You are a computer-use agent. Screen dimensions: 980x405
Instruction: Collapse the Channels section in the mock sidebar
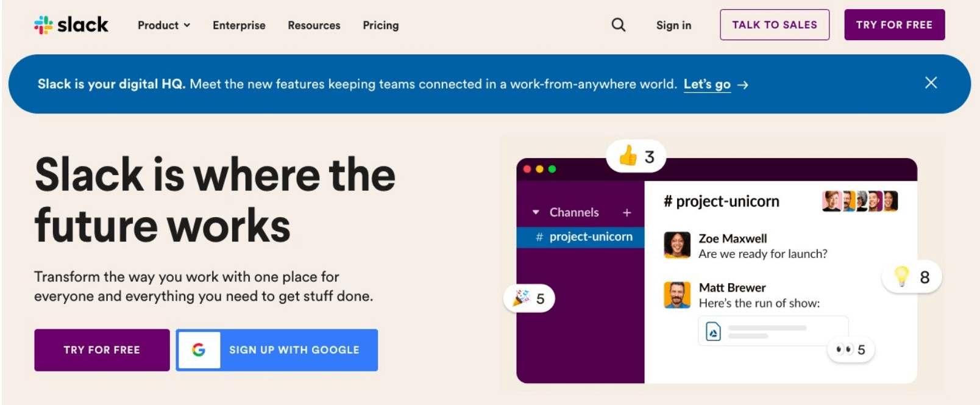[x=536, y=212]
